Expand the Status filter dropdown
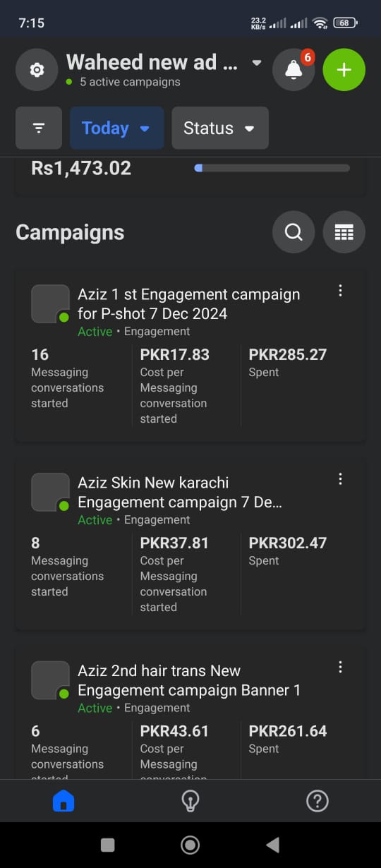 tap(220, 128)
